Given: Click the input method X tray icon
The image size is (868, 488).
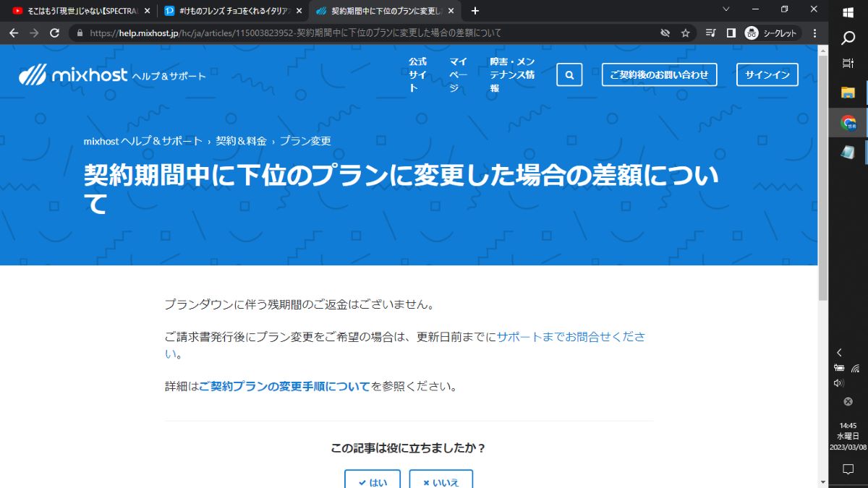Looking at the screenshot, I should (848, 401).
